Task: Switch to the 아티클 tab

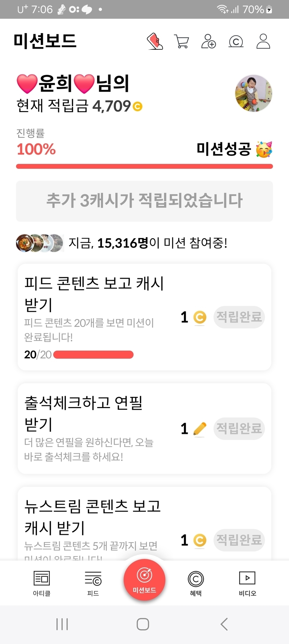Action: [42, 583]
